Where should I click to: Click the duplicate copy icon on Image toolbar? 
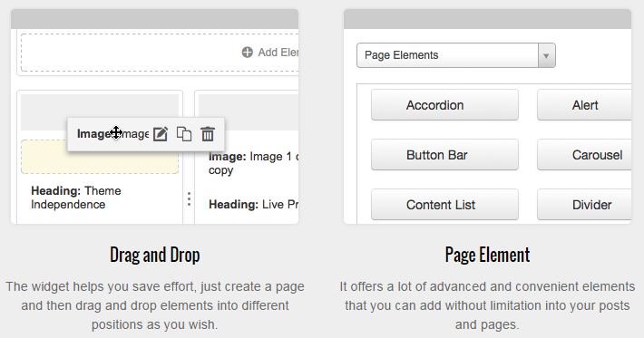pyautogui.click(x=184, y=134)
